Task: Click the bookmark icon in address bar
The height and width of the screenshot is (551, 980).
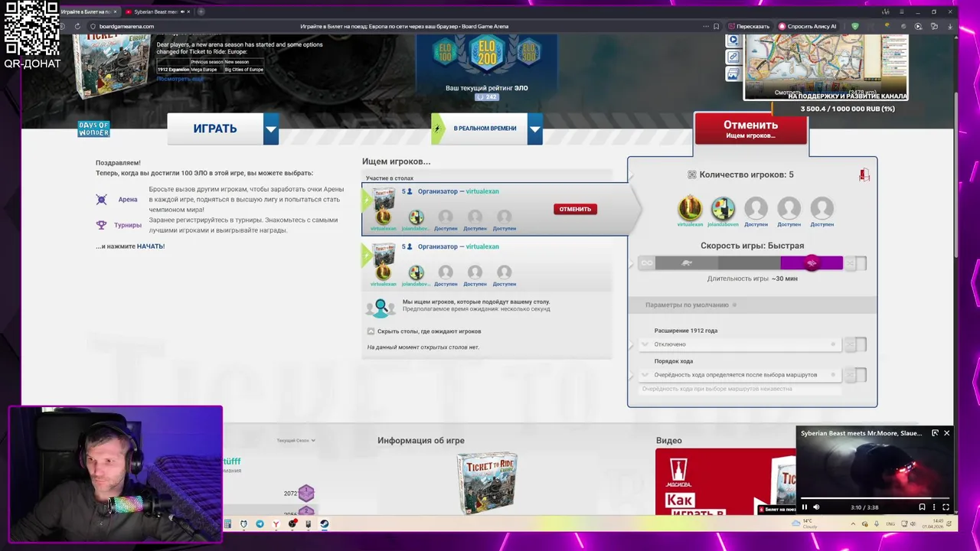Action: [x=716, y=26]
